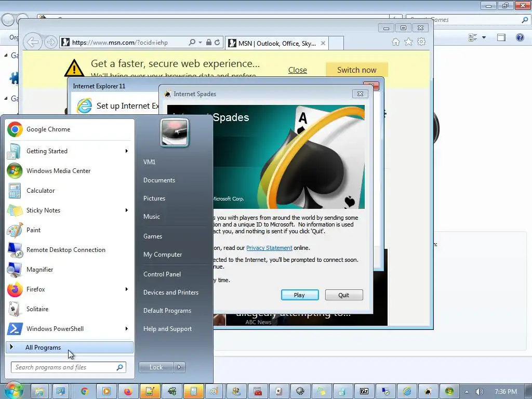Open Help and Support from Start menu
Screen dimensions: 532x399
(167, 329)
